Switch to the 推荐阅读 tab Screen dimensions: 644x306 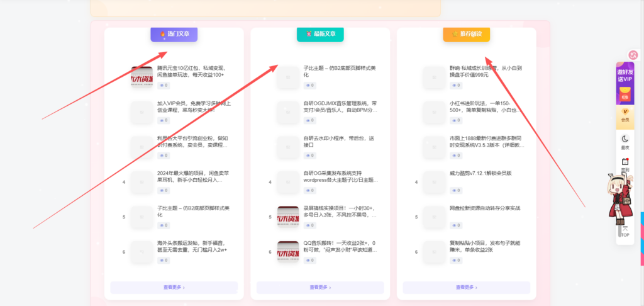pos(466,34)
